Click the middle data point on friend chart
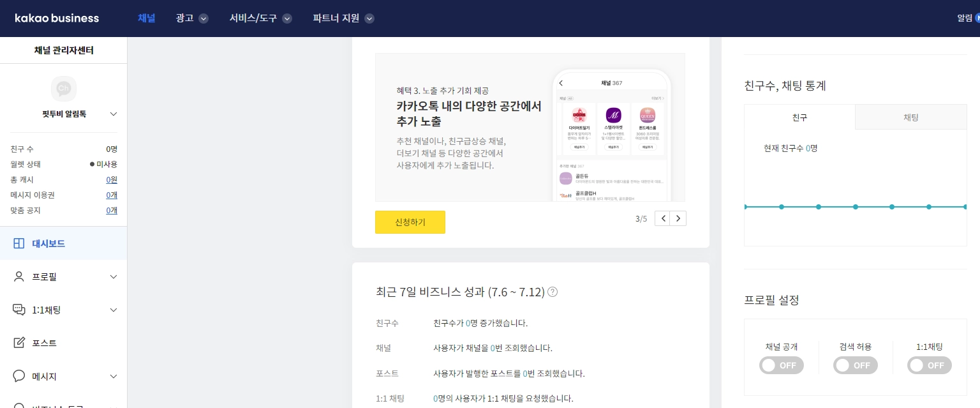 coord(856,207)
